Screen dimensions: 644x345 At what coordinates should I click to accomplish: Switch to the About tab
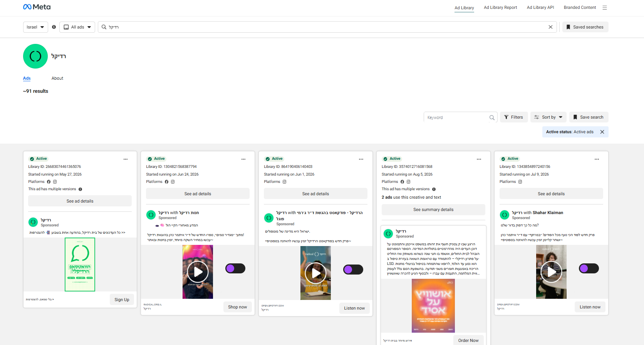coord(57,78)
